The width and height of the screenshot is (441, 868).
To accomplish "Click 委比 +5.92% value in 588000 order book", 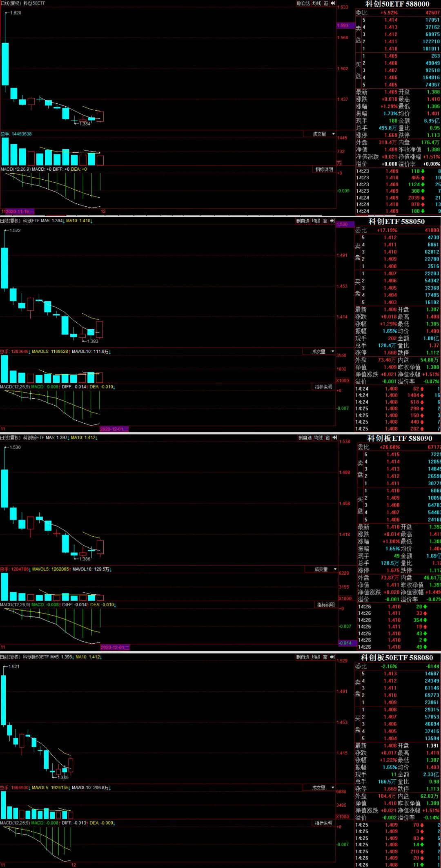I will point(389,13).
